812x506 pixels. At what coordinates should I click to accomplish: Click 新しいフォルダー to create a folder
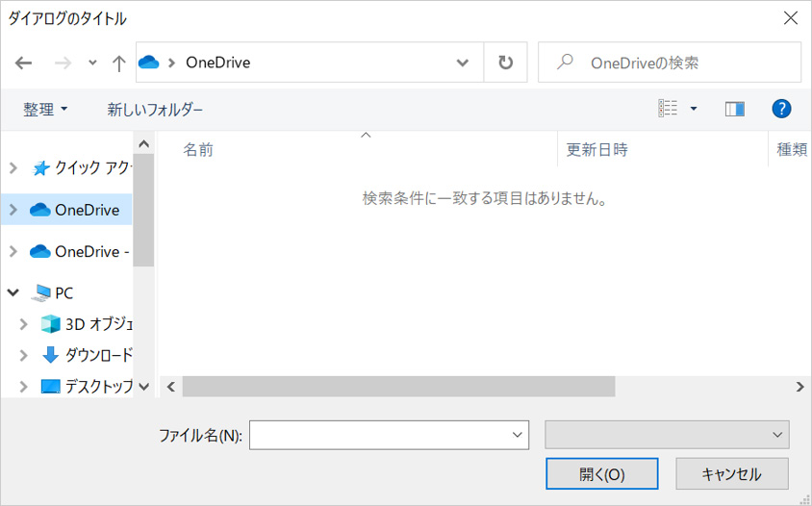(x=155, y=110)
